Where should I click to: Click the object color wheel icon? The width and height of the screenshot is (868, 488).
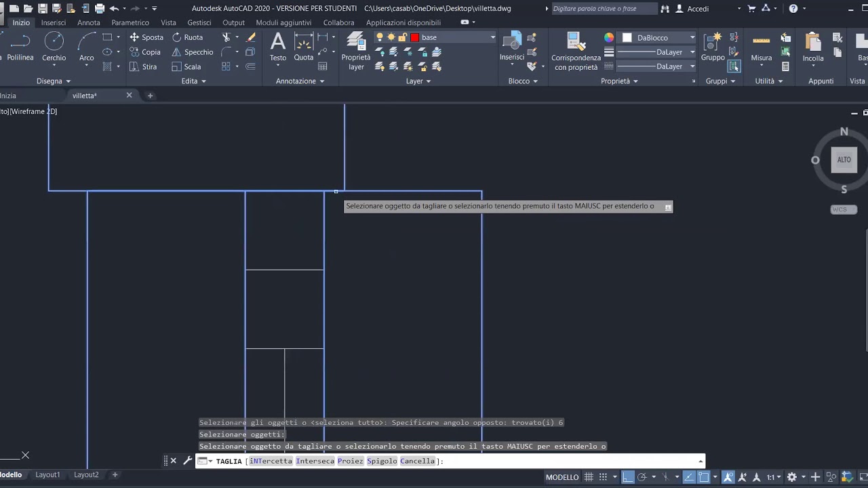(609, 37)
